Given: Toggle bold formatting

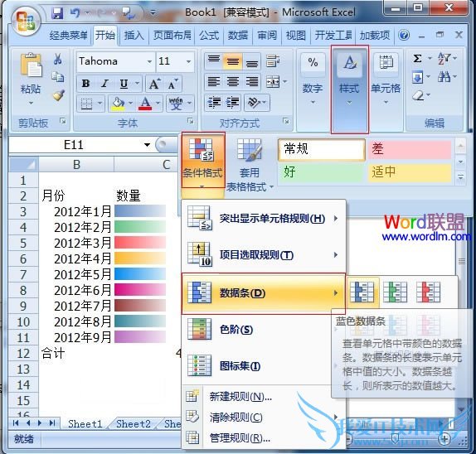Looking at the screenshot, I should pos(85,84).
